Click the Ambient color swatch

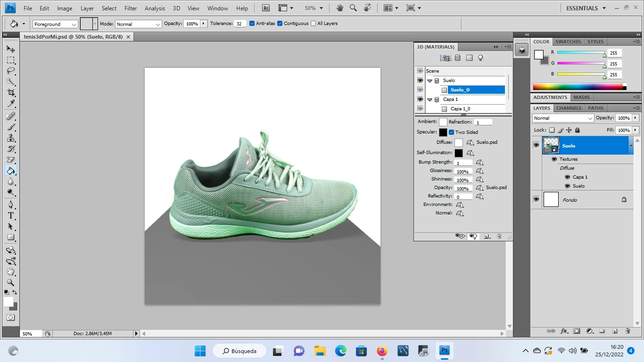[x=443, y=122]
